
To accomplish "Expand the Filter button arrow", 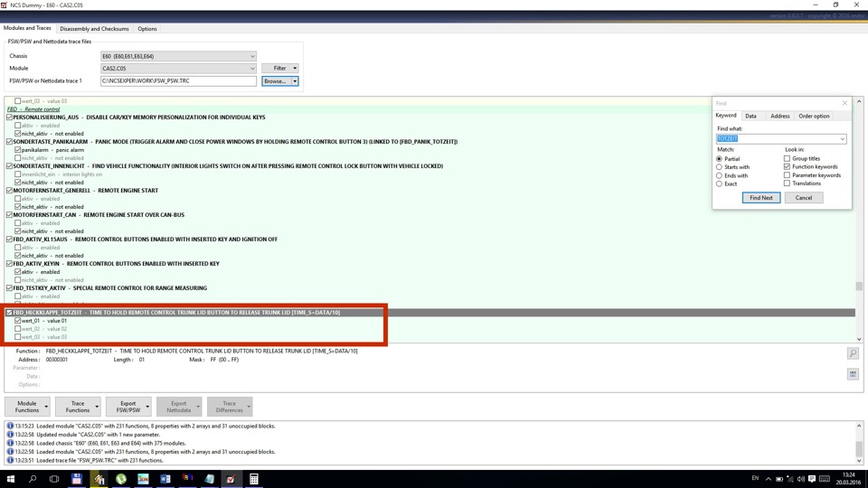I will tap(295, 68).
